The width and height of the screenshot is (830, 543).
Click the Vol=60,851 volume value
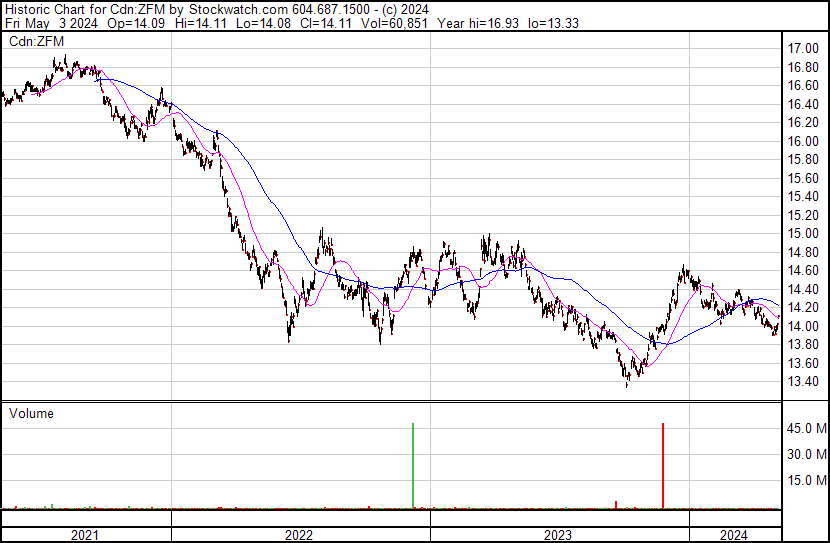coord(394,23)
